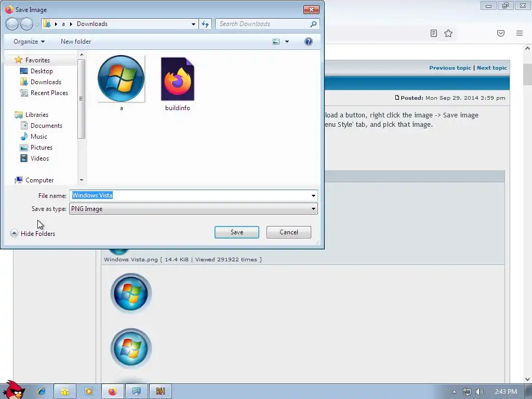The width and height of the screenshot is (532, 399).
Task: Open the Previous topic link
Action: click(450, 68)
